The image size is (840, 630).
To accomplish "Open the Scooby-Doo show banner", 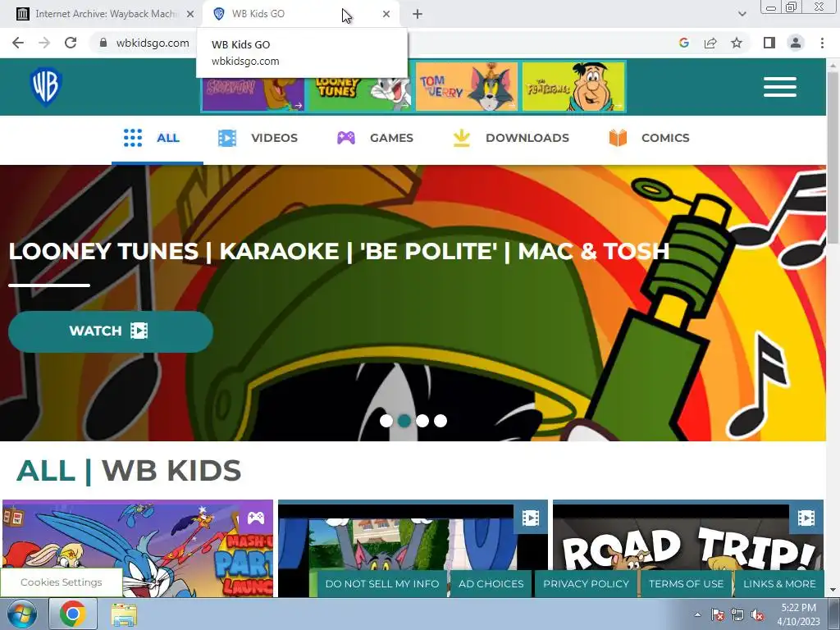I will click(253, 94).
